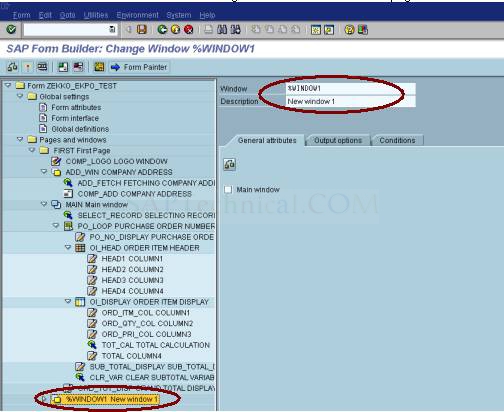Screen dimensions: 504x412
Task: Select HEAD1 COLUMN1 text node
Action: [x=132, y=258]
